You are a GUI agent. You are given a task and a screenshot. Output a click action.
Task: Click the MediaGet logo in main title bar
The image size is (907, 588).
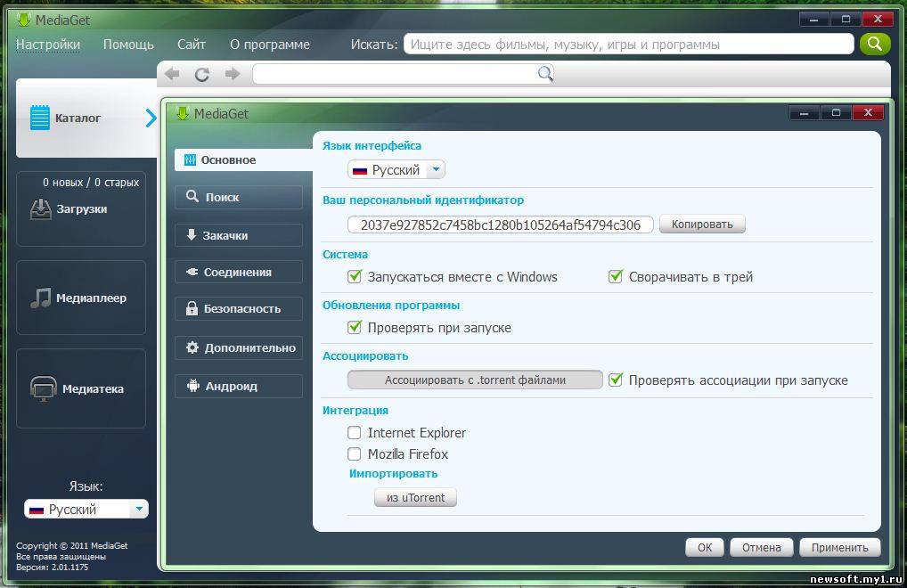point(24,20)
